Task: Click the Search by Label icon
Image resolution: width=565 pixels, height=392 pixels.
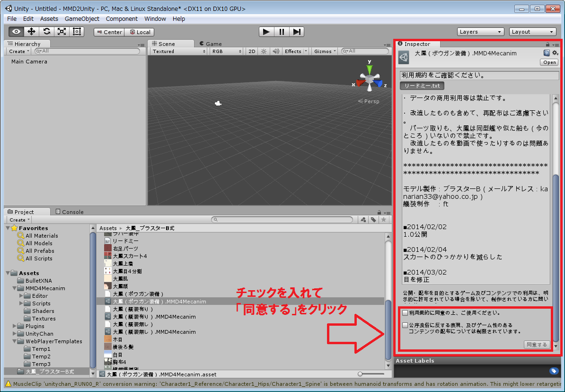Action: click(x=373, y=220)
